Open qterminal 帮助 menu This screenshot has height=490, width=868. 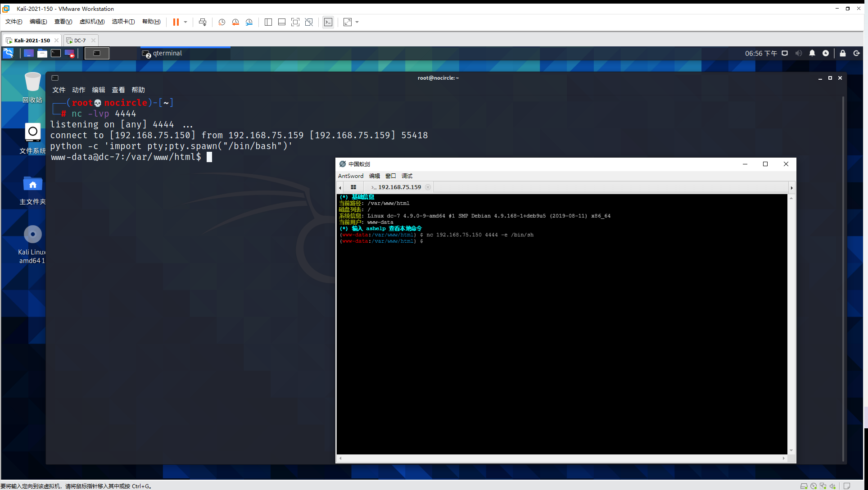[x=138, y=90]
